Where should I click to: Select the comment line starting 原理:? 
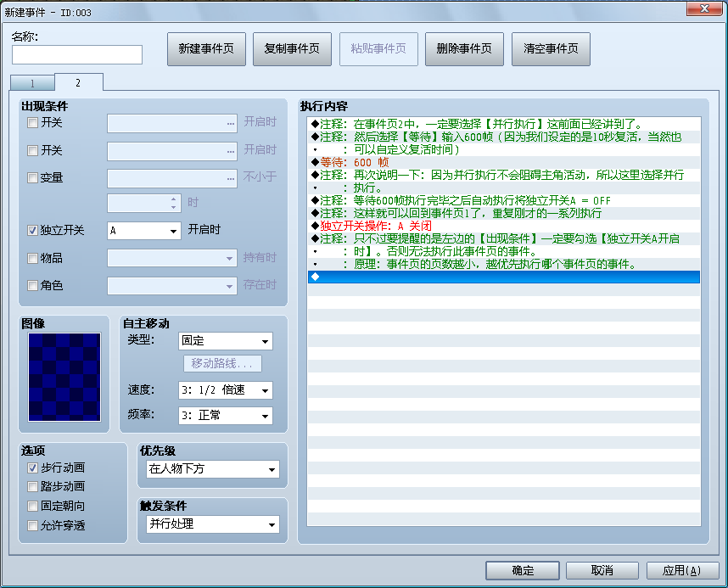504,264
